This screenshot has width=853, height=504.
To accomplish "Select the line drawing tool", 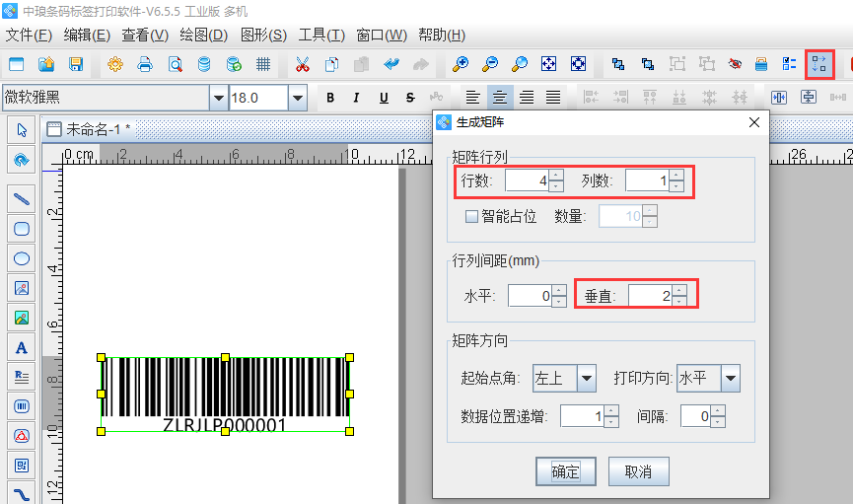I will click(22, 199).
